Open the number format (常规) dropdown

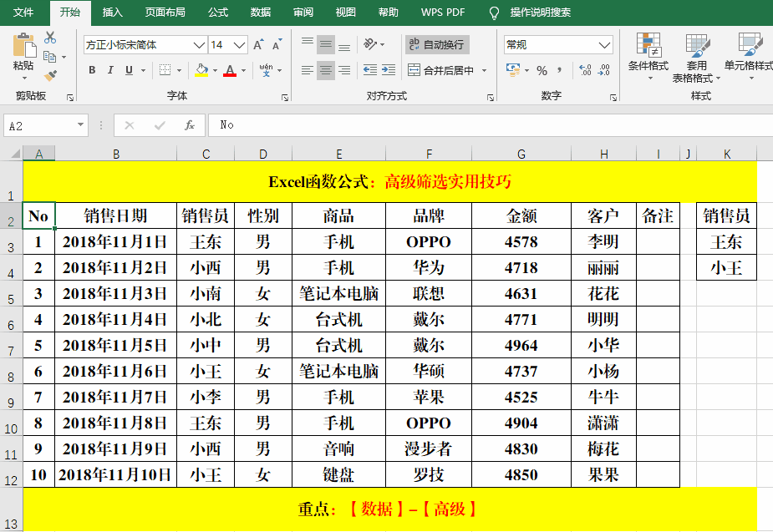(603, 45)
